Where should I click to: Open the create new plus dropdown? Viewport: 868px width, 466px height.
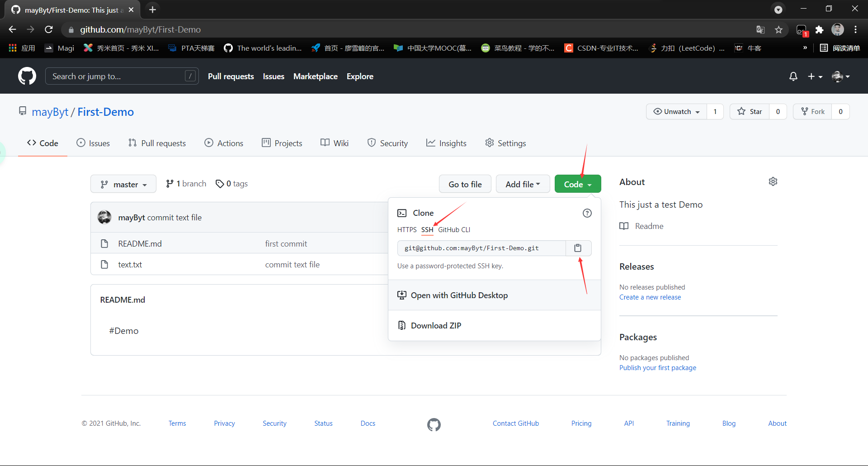click(815, 76)
